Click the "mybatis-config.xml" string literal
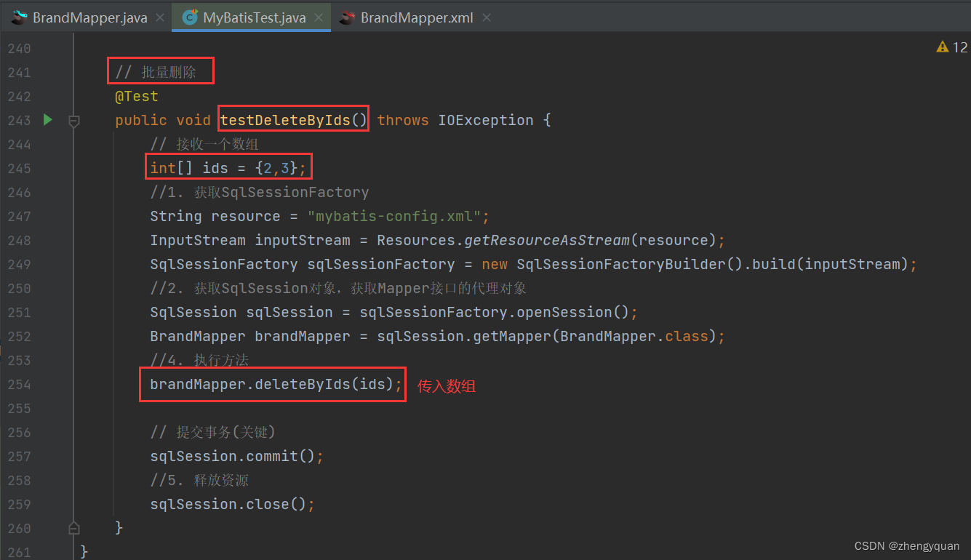The width and height of the screenshot is (971, 560). pyautogui.click(x=394, y=216)
